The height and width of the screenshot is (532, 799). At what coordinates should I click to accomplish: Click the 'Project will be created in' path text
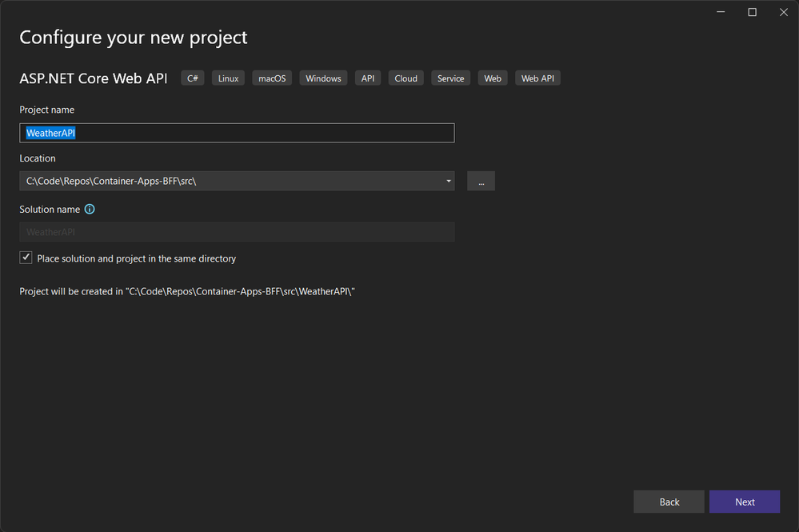pyautogui.click(x=187, y=291)
